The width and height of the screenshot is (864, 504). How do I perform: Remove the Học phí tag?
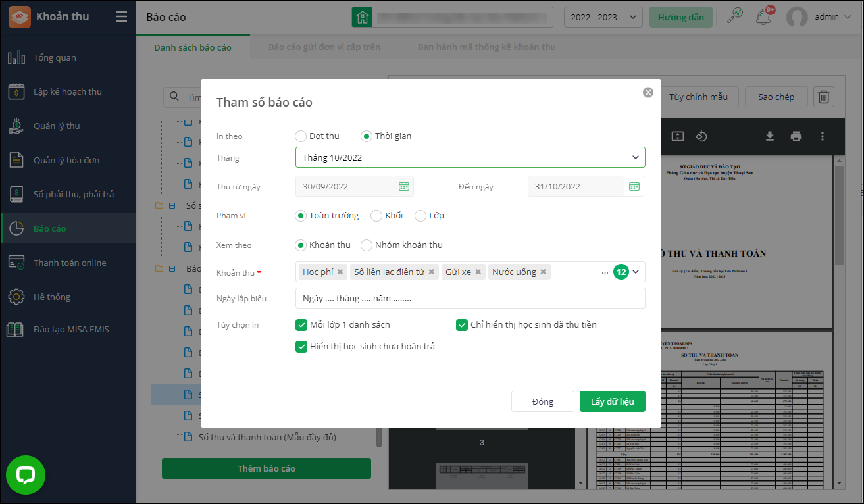coord(340,272)
